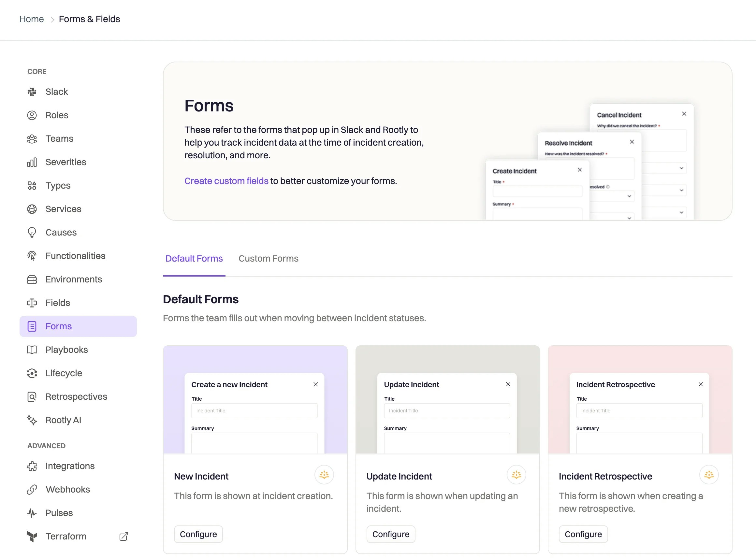Go to Functionalities
Viewport: 756px width, 559px height.
78,256
